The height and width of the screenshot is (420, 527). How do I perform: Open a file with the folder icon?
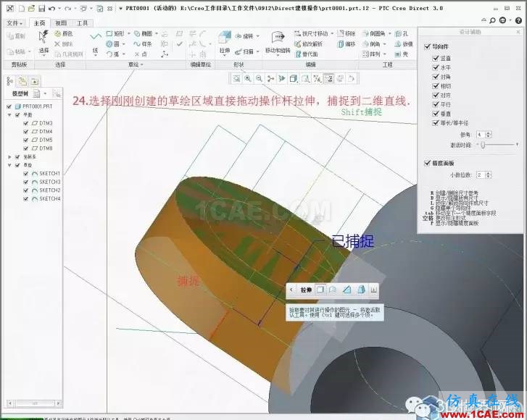(31, 8)
